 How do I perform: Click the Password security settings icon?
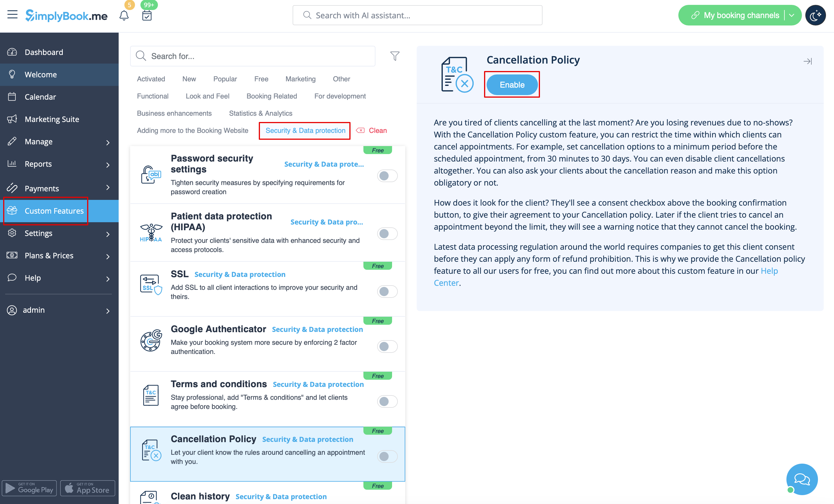[151, 175]
